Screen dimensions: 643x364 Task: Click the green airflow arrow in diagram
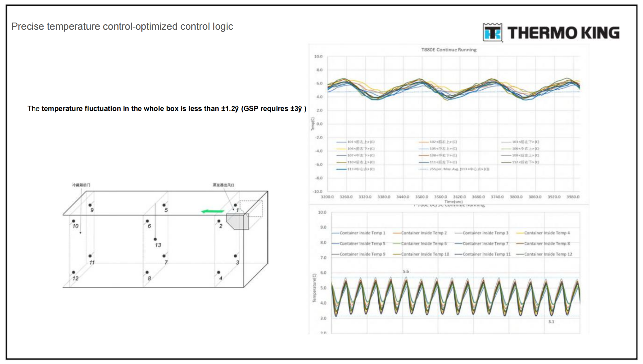[213, 211]
